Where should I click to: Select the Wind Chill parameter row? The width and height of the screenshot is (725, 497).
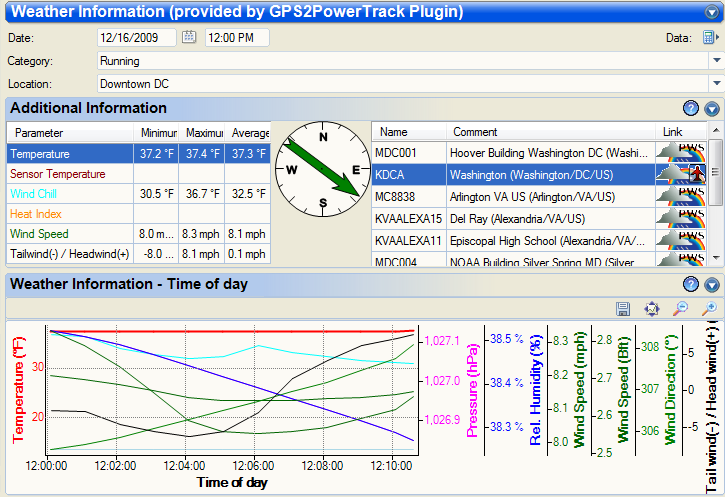click(x=138, y=194)
